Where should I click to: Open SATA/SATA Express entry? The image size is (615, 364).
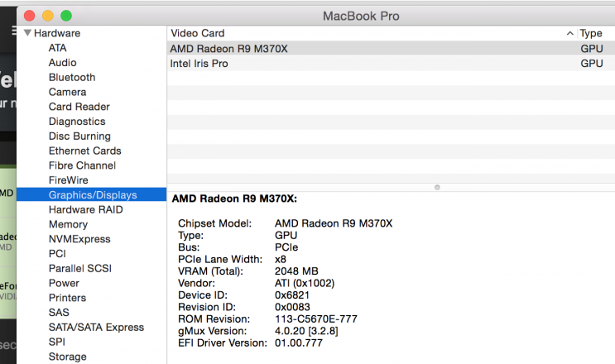pyautogui.click(x=96, y=327)
